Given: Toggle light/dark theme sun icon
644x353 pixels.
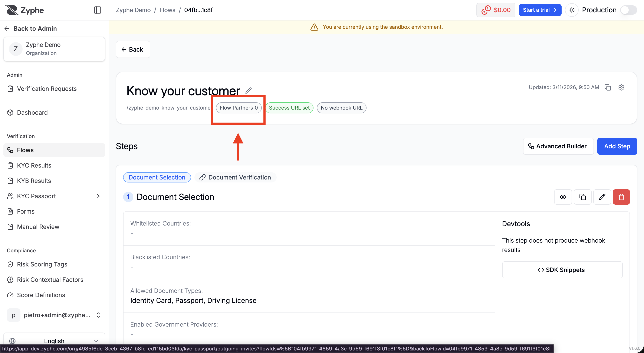Looking at the screenshot, I should click(x=572, y=10).
